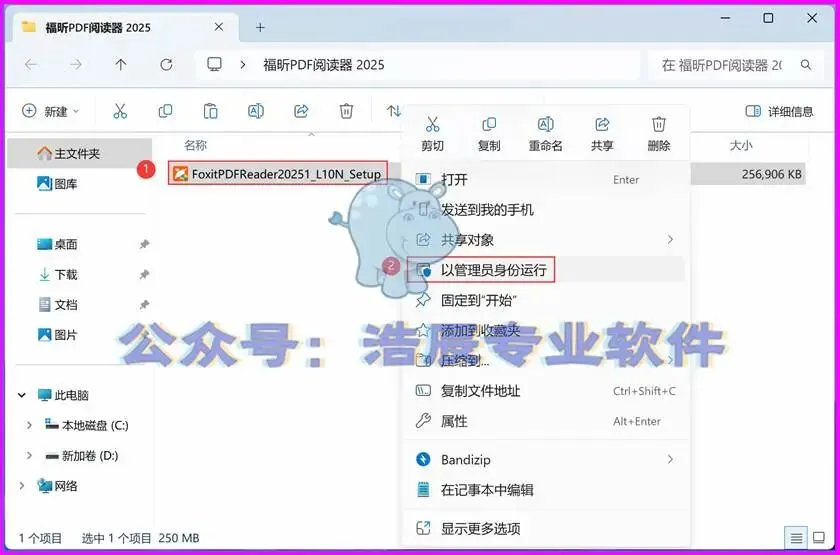Open 主文件夹 in the navigation pane

click(80, 153)
